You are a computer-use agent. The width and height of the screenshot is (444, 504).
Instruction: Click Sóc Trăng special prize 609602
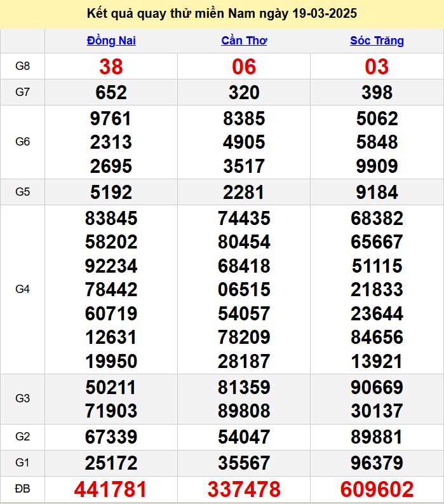tap(377, 489)
